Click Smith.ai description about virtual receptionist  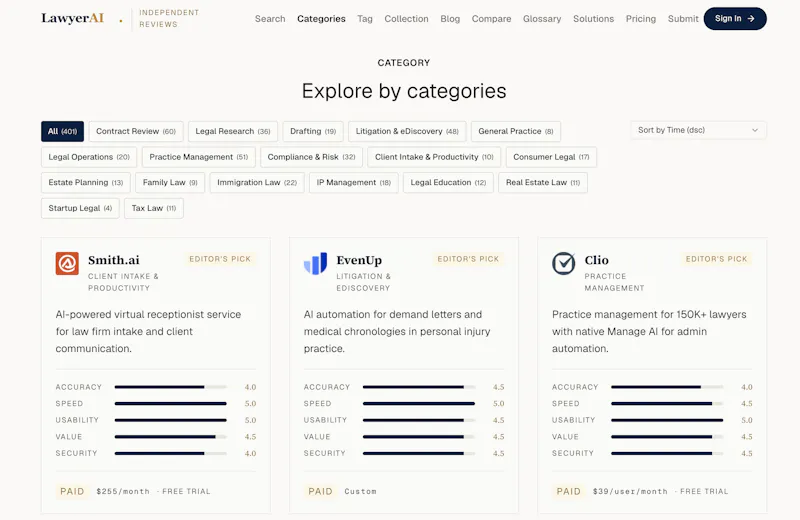(x=148, y=331)
